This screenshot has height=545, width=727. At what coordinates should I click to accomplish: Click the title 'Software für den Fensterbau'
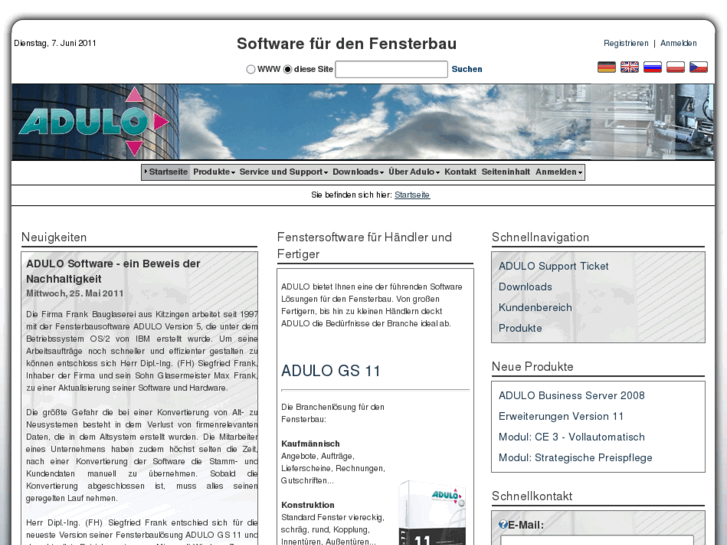coord(346,44)
